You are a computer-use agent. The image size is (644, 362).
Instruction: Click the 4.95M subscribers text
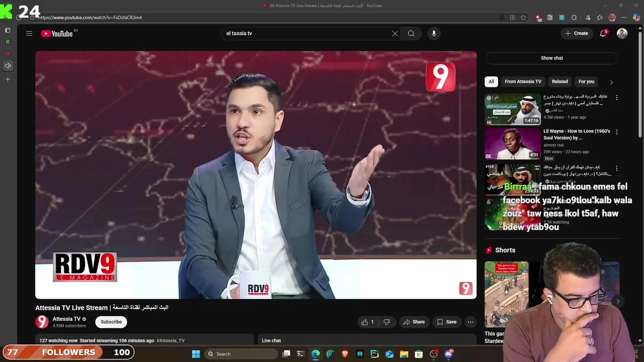[x=69, y=326]
